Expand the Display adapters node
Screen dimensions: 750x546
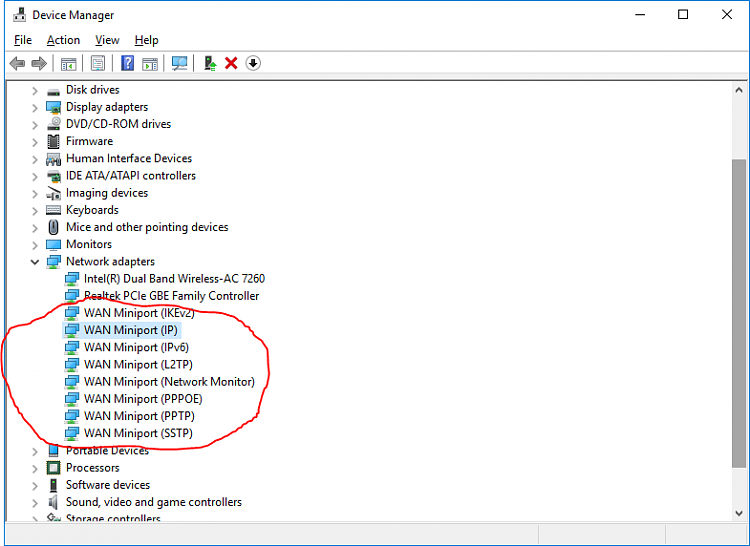click(34, 108)
